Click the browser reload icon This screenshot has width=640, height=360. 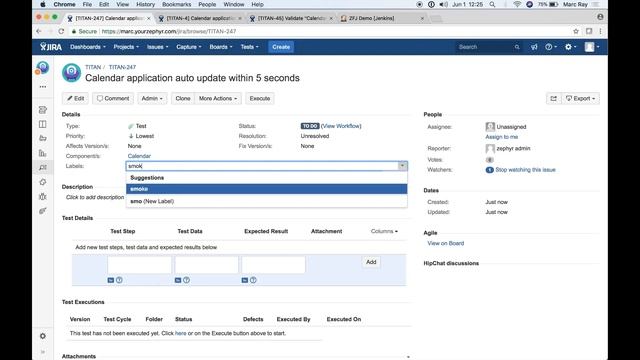61,31
